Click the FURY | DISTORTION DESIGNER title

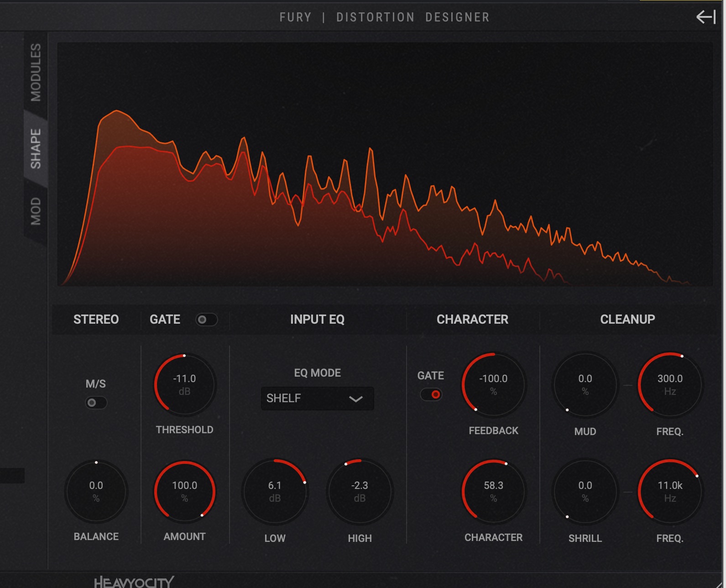tap(384, 17)
